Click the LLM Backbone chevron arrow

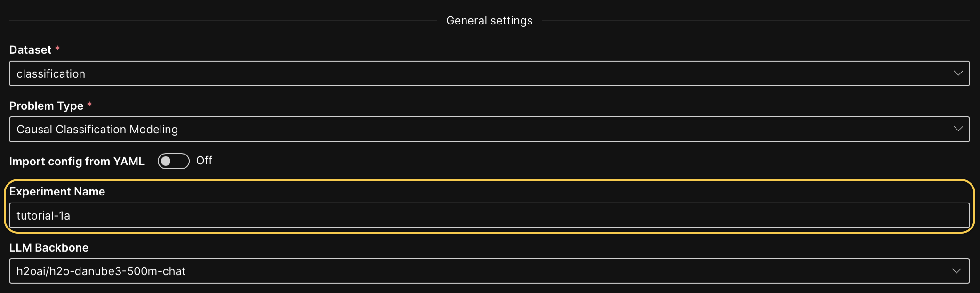957,271
